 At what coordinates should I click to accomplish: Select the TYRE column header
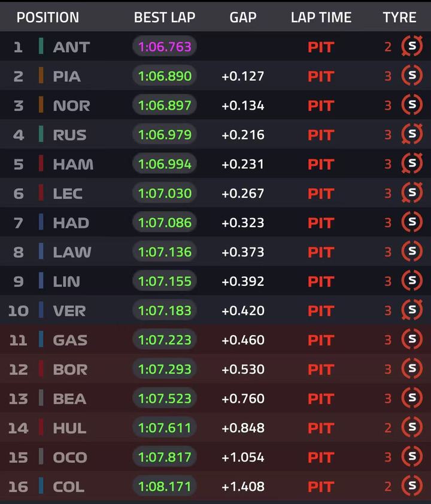[399, 17]
